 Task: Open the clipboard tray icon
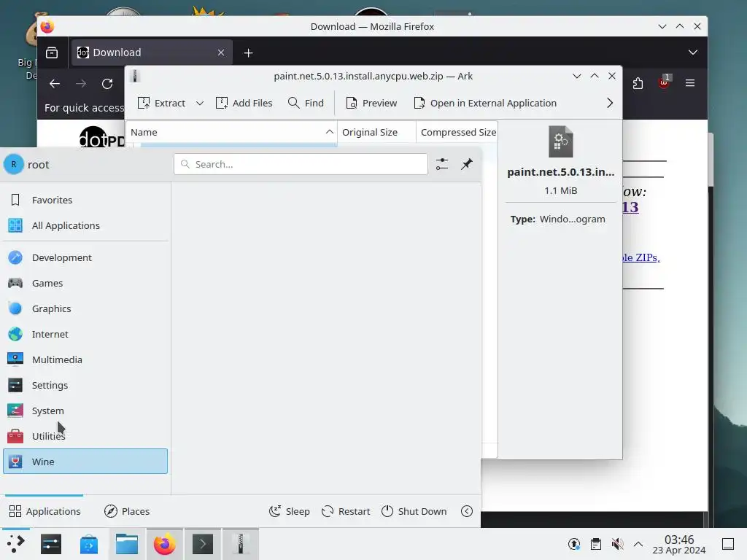(596, 544)
